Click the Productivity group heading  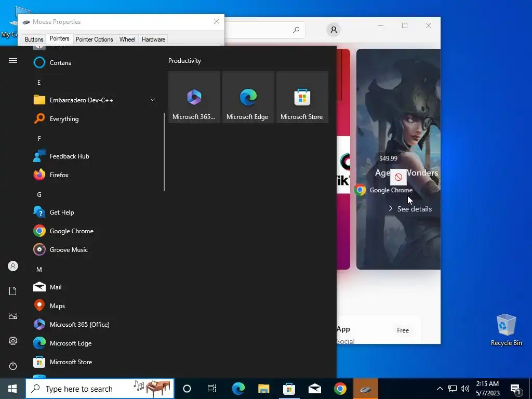pos(184,61)
